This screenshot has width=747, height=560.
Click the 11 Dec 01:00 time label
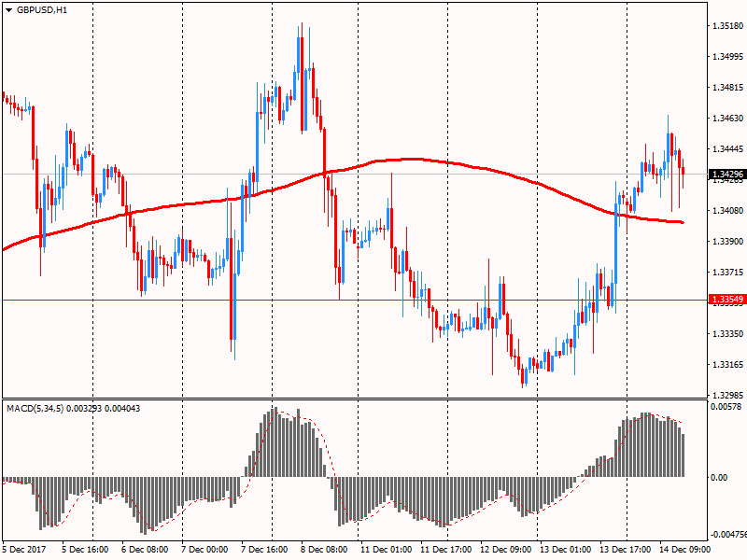[x=386, y=550]
